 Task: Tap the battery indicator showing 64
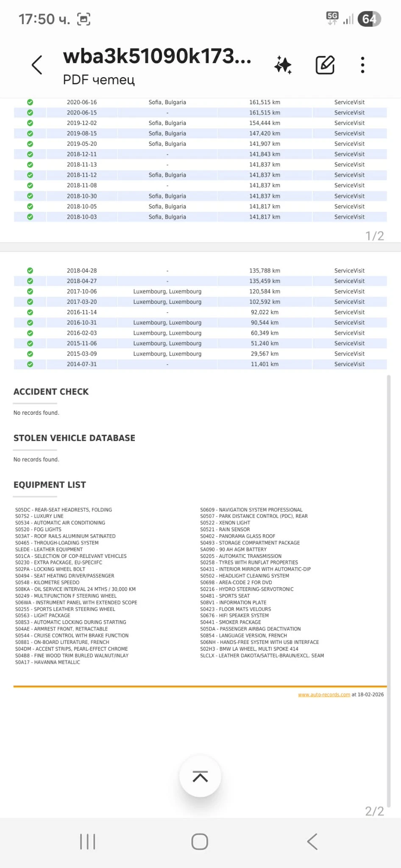(369, 19)
